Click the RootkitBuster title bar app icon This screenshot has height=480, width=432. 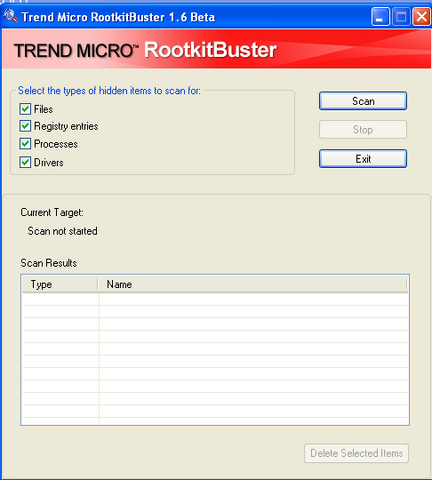click(x=10, y=16)
